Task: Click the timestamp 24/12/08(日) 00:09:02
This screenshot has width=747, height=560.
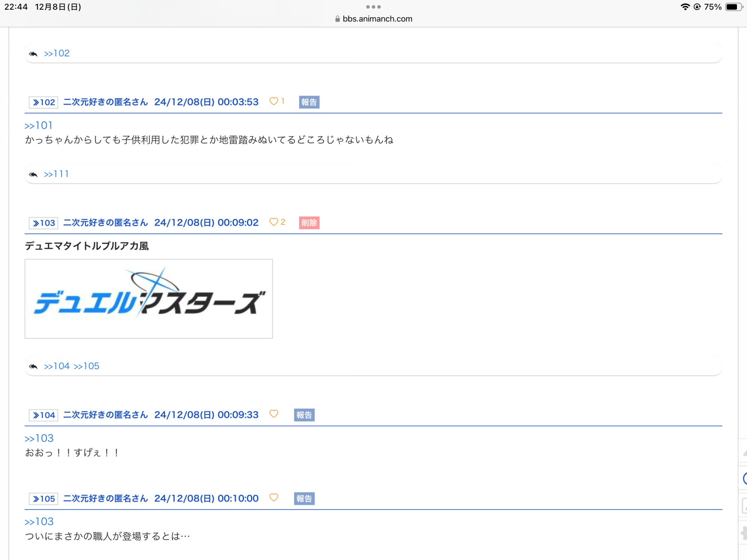Action: pyautogui.click(x=207, y=223)
